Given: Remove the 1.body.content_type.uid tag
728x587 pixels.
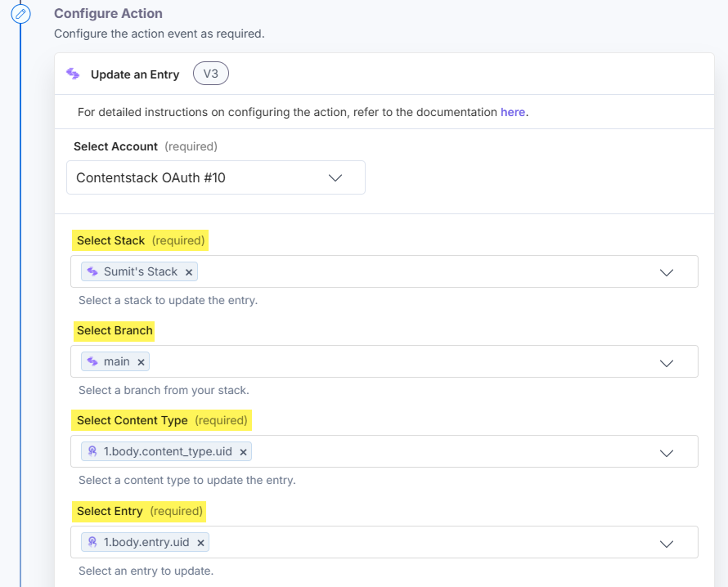Looking at the screenshot, I should click(243, 452).
